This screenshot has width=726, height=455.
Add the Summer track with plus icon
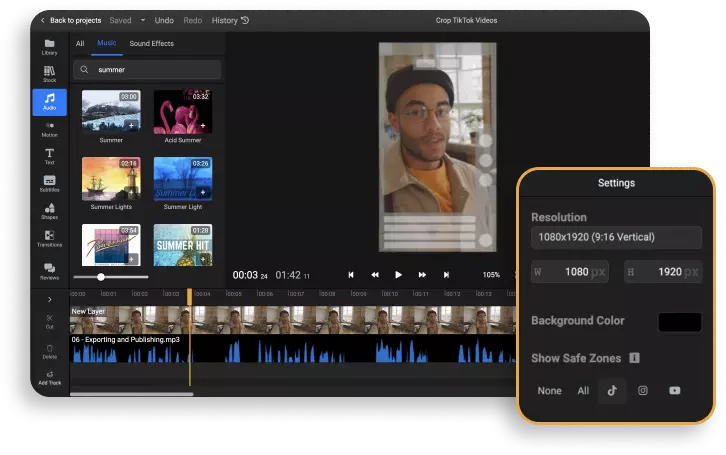point(131,125)
